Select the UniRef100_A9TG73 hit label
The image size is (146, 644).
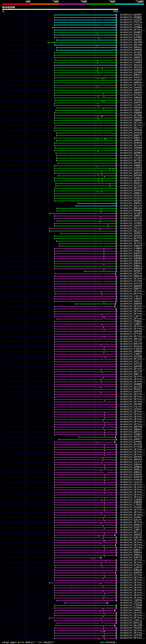pyautogui.click(x=131, y=437)
